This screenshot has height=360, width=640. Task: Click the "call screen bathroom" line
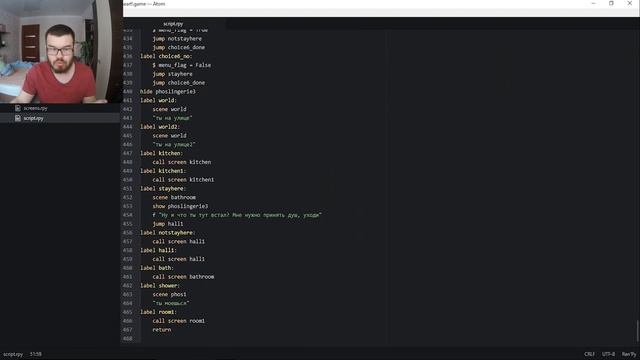pyautogui.click(x=183, y=277)
